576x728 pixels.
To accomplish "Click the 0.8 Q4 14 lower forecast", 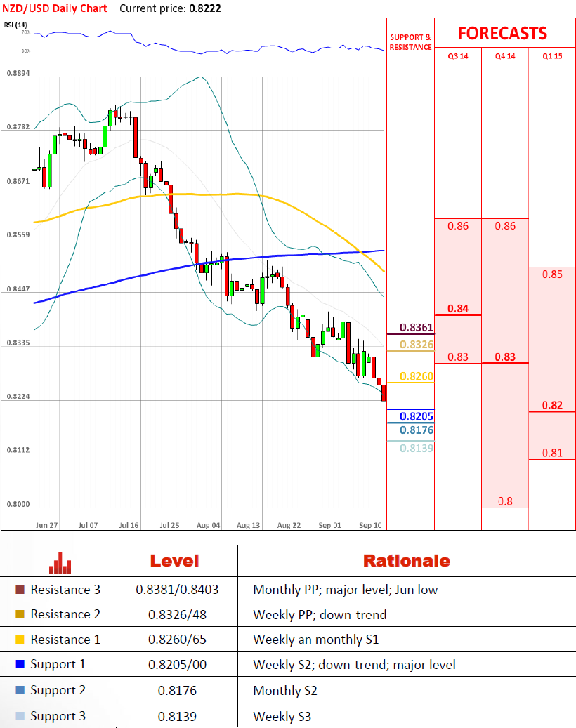I will (505, 501).
